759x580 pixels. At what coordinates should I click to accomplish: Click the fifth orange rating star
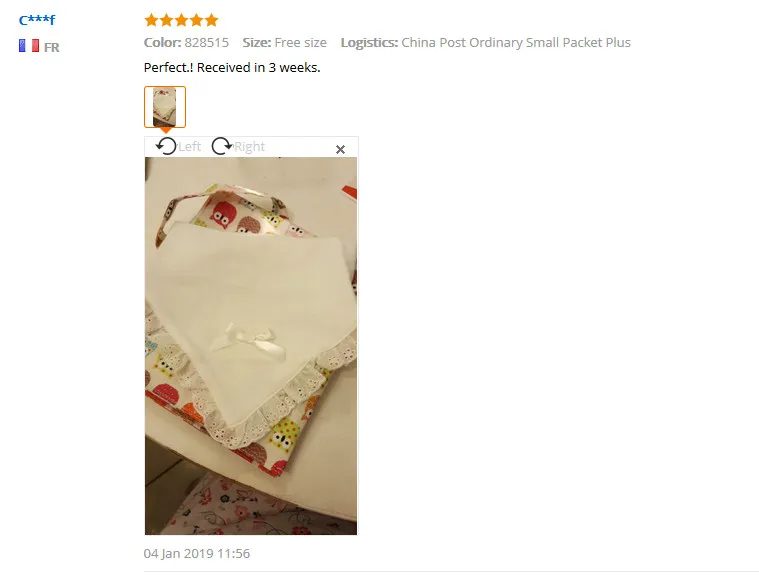pos(212,20)
